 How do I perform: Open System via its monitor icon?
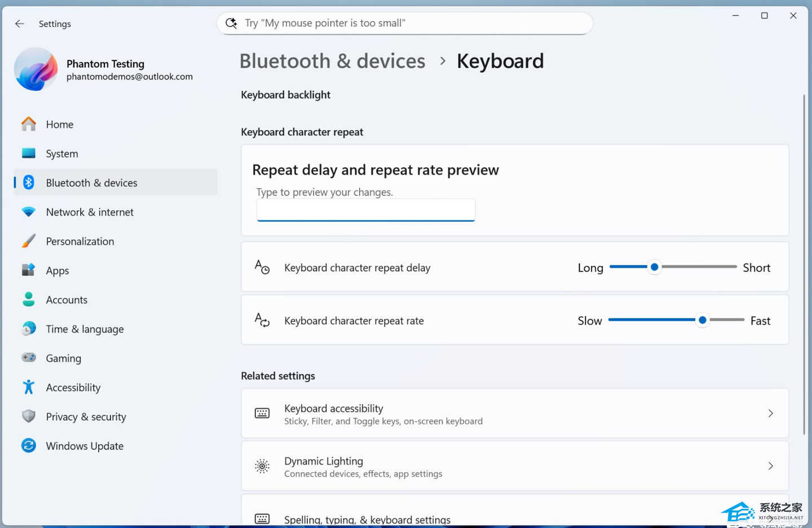pyautogui.click(x=29, y=153)
